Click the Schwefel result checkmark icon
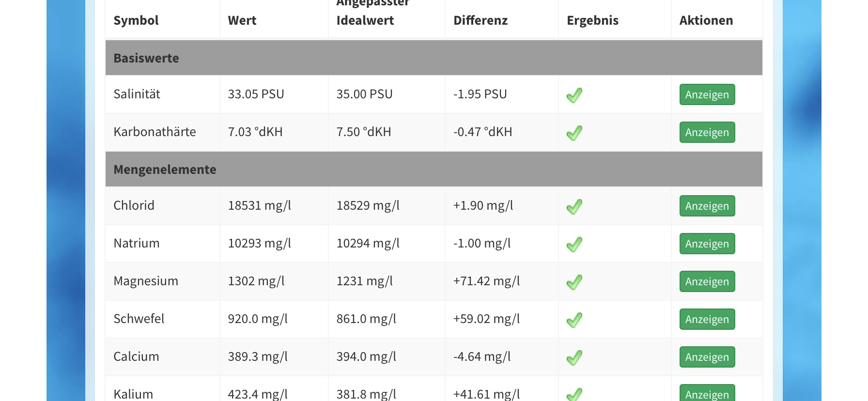The image size is (868, 401). point(574,320)
